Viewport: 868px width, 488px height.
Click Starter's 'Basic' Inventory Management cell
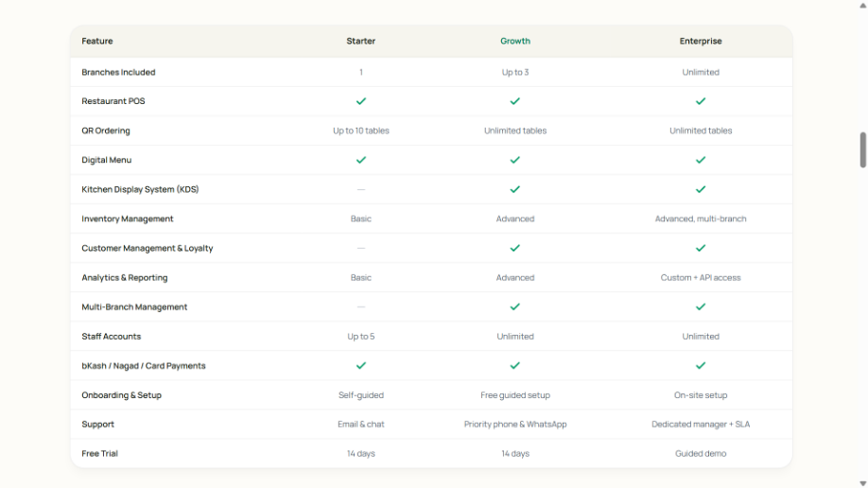pyautogui.click(x=361, y=218)
